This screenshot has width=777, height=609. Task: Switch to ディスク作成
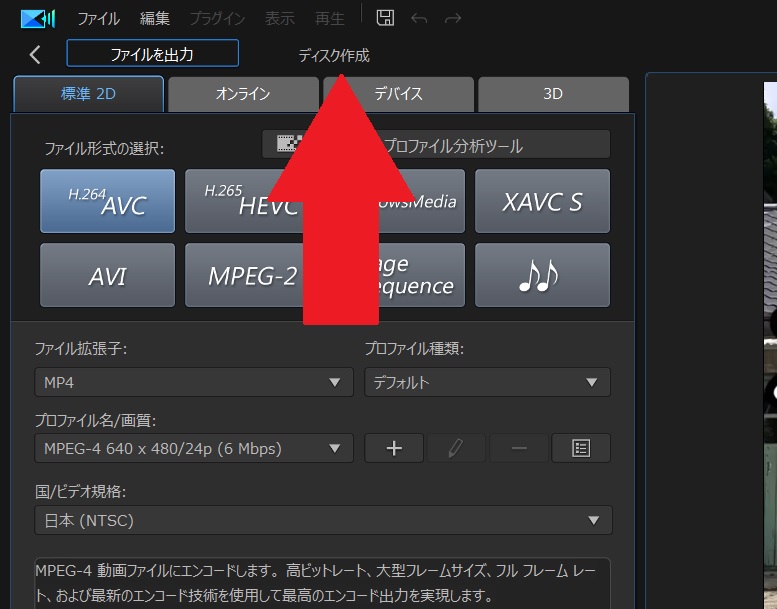[334, 55]
